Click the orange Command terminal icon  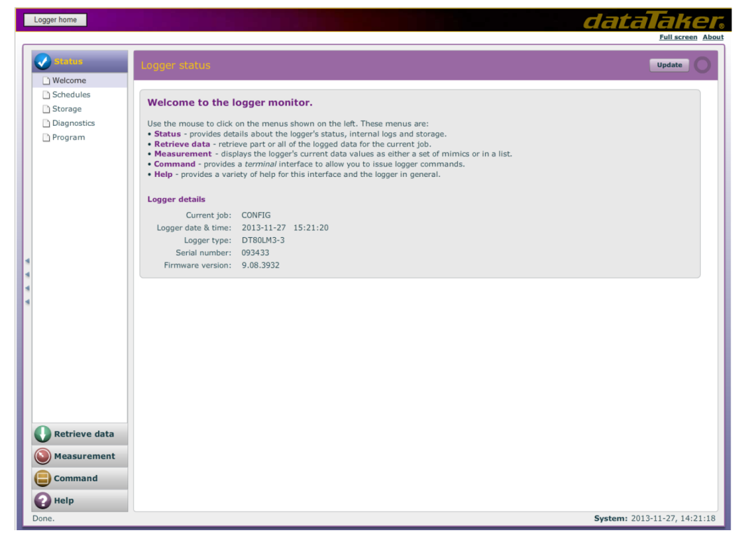point(43,479)
